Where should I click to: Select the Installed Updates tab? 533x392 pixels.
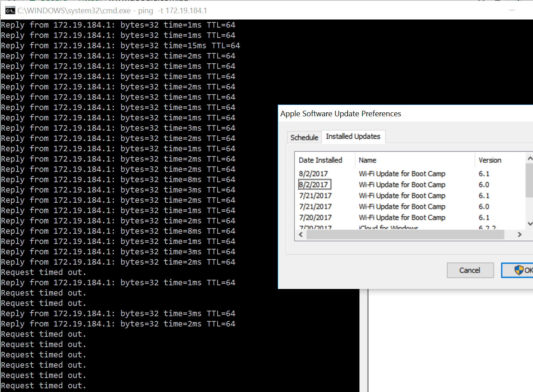(x=353, y=136)
